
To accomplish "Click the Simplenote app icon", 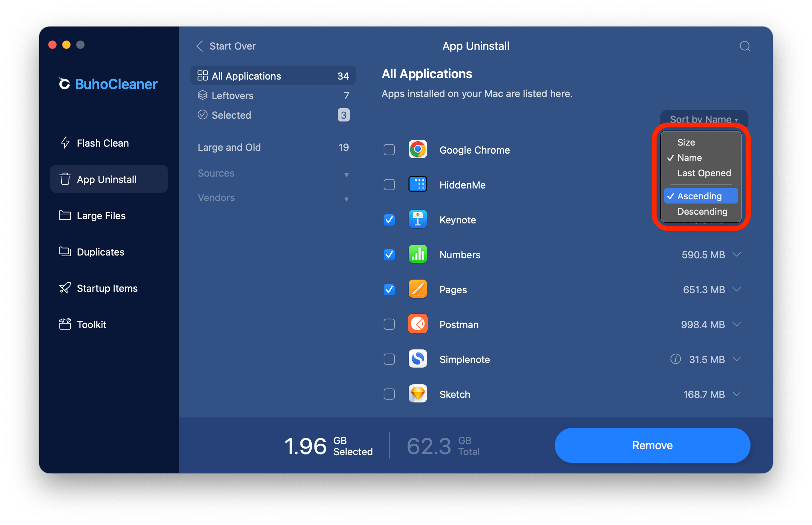I will pos(418,359).
